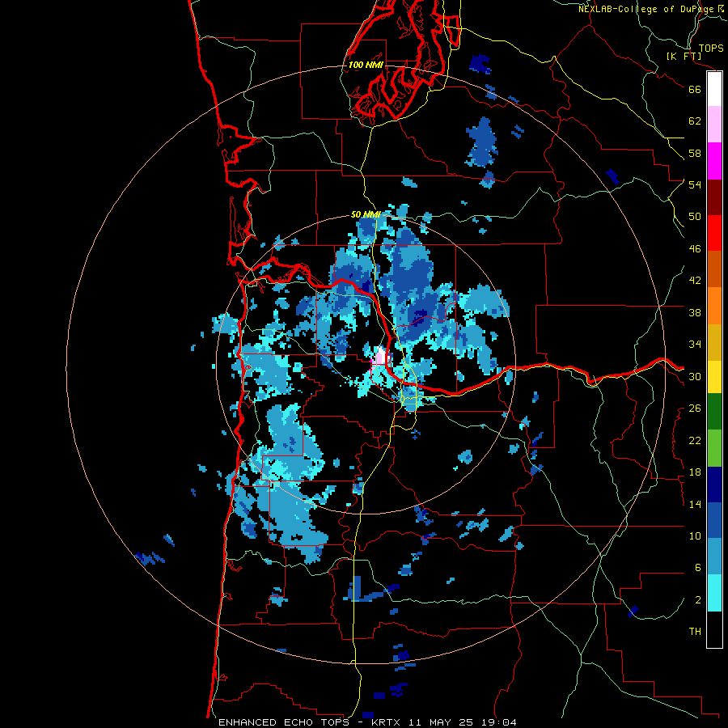This screenshot has width=728, height=728.
Task: Select the bright red 50 kft swatch
Action: [x=714, y=233]
